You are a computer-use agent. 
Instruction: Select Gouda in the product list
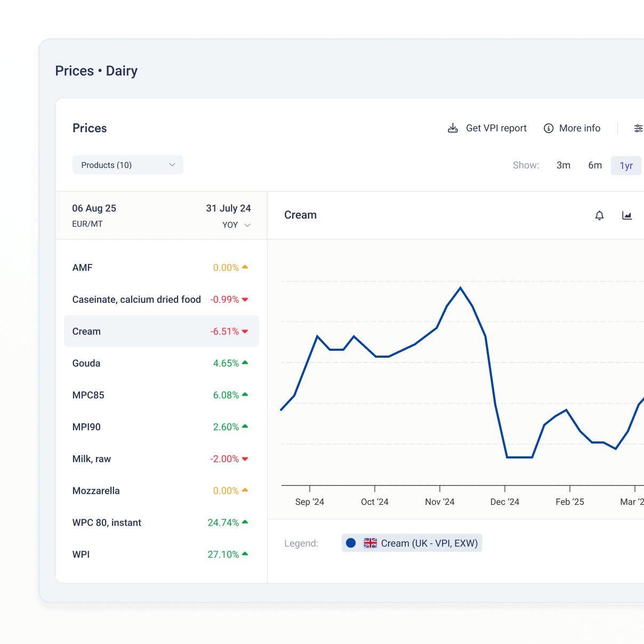click(x=86, y=363)
